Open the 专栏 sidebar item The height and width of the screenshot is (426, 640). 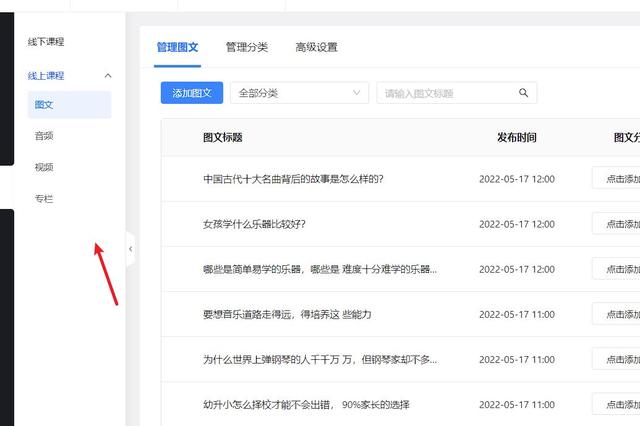tap(44, 199)
